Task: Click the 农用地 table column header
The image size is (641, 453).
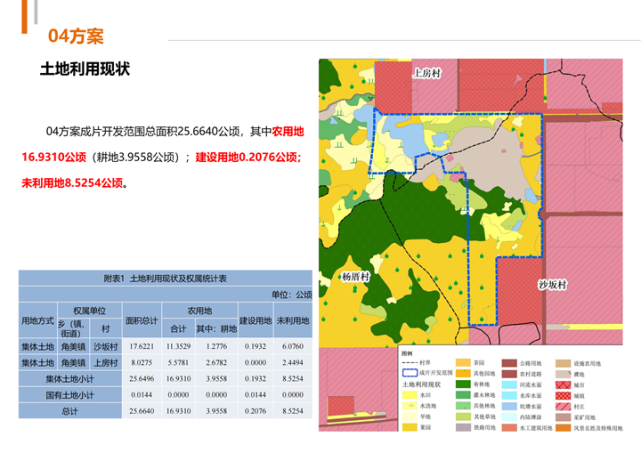Action: click(199, 311)
